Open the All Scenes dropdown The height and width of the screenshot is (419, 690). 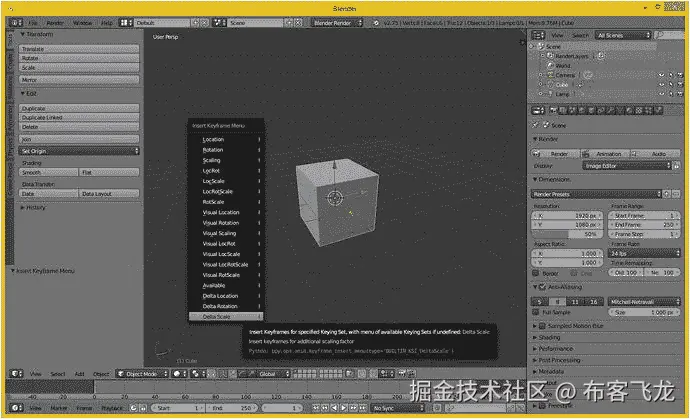623,35
